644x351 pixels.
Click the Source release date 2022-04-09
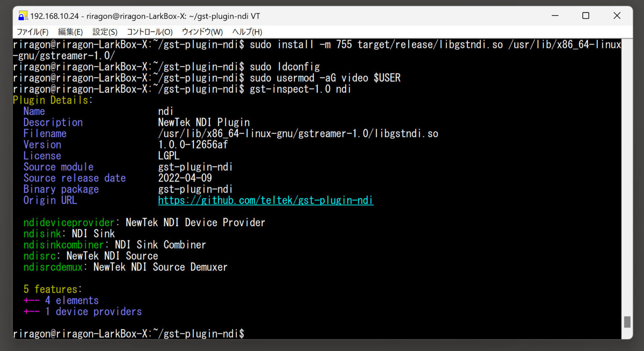pyautogui.click(x=185, y=178)
